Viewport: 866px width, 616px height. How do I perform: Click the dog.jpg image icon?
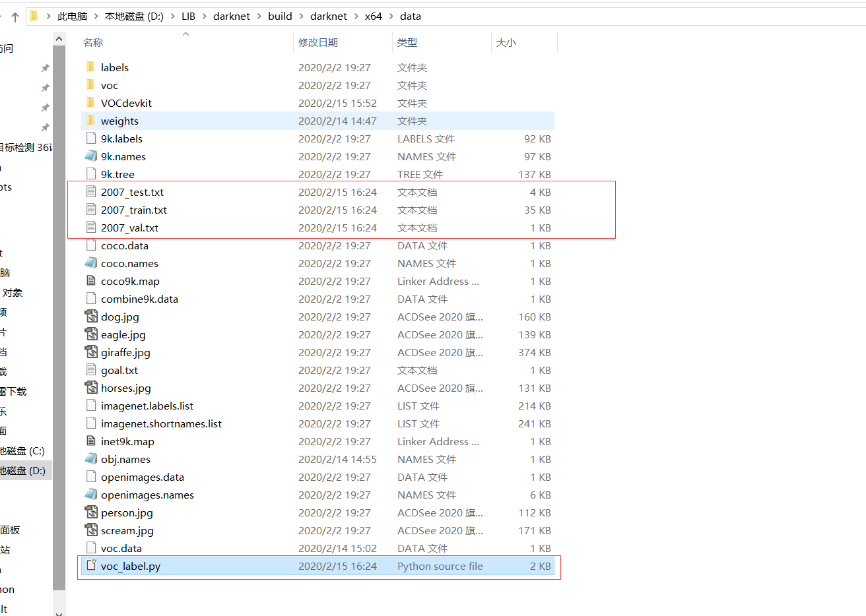point(91,316)
